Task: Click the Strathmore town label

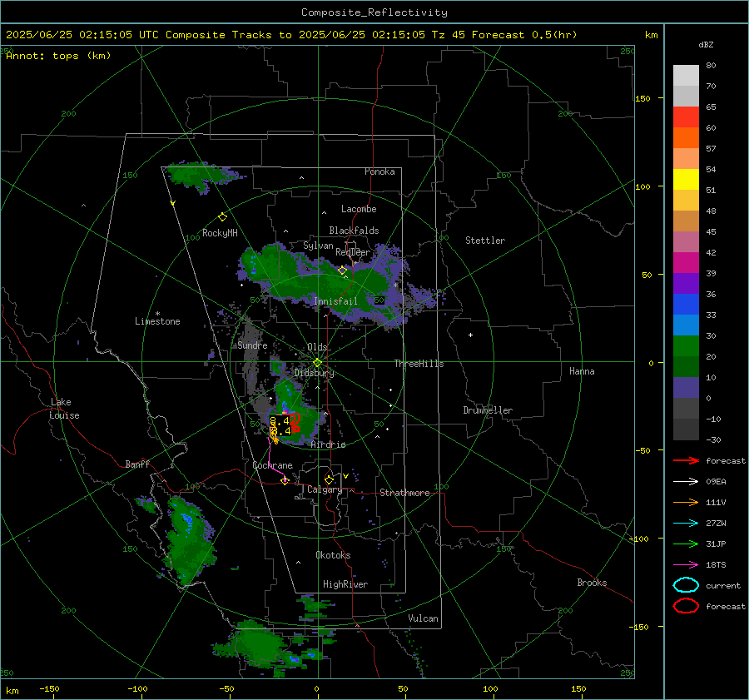Action: pyautogui.click(x=404, y=493)
